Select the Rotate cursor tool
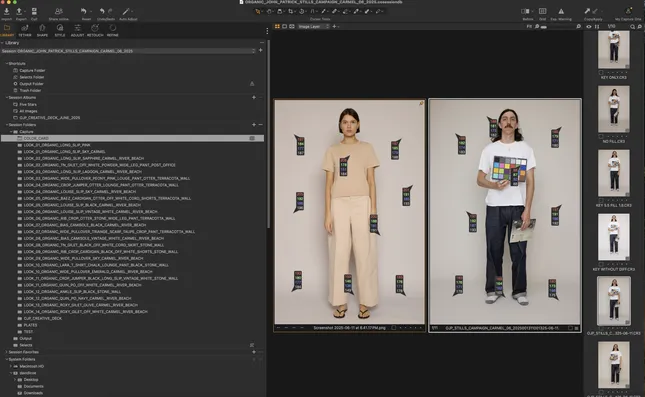 coord(302,12)
